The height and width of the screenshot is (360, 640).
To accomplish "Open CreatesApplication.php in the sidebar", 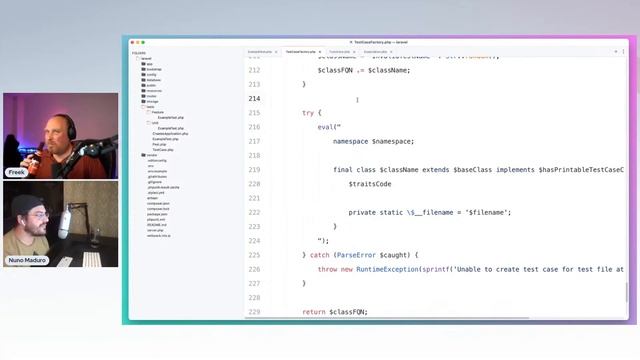I will click(170, 134).
